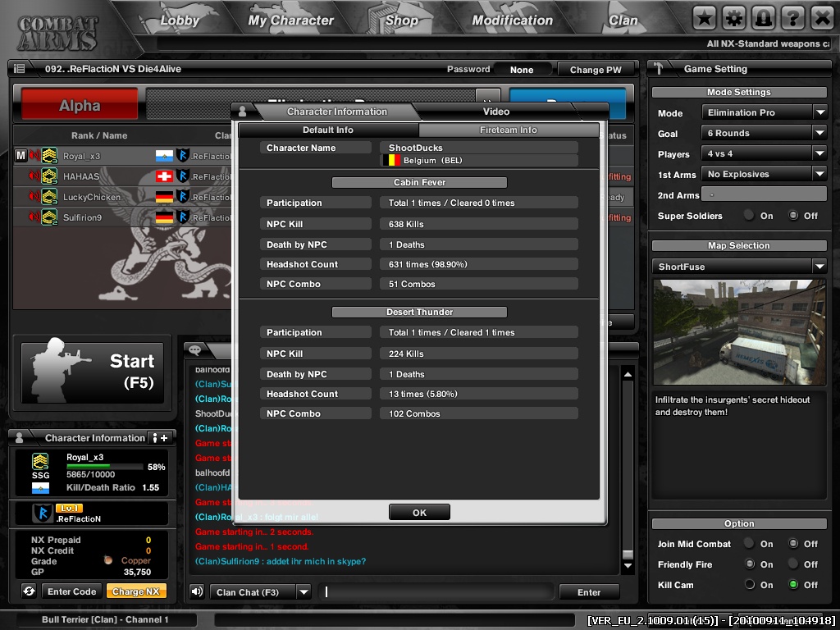Screen dimensions: 840x630
Task: Click the room list icon beside the room title
Action: 20,69
